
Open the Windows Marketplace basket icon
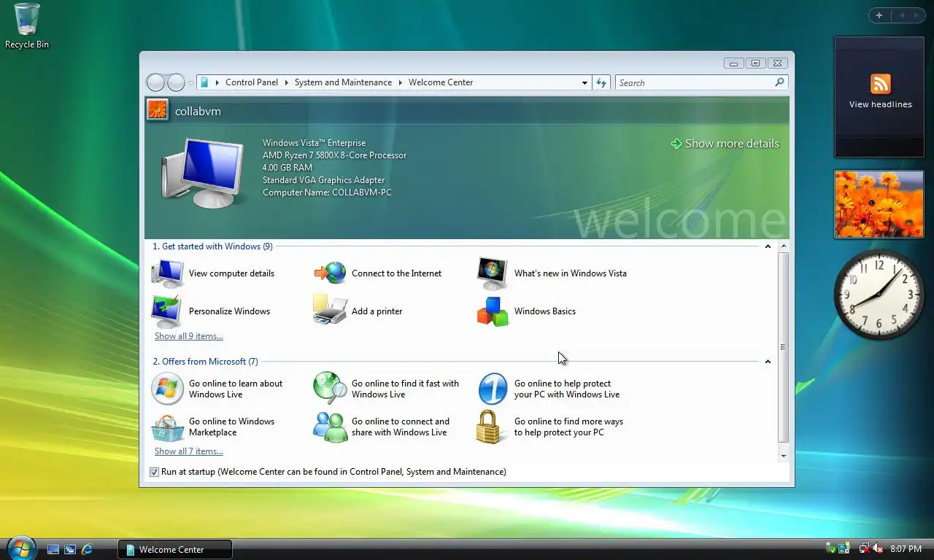[x=167, y=427]
